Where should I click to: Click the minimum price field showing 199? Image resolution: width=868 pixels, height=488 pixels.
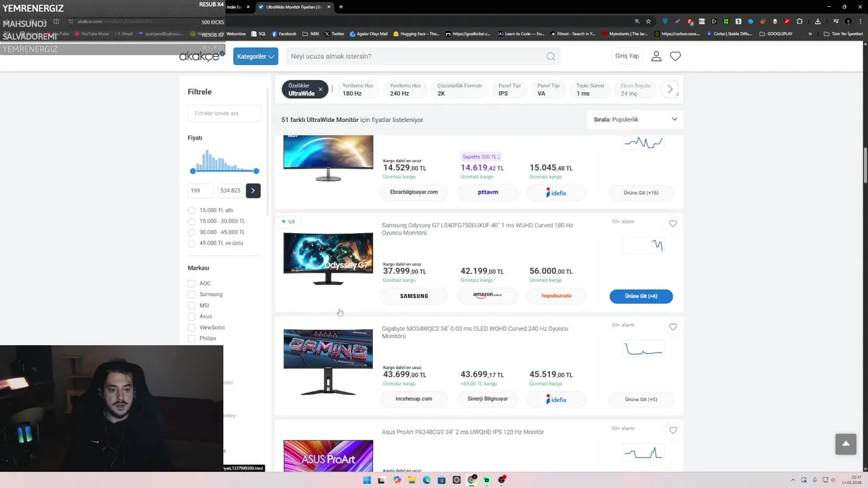[x=201, y=190]
